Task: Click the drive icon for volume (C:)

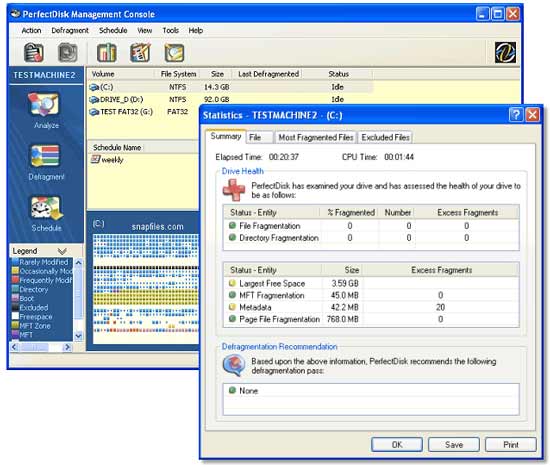Action: pos(94,87)
